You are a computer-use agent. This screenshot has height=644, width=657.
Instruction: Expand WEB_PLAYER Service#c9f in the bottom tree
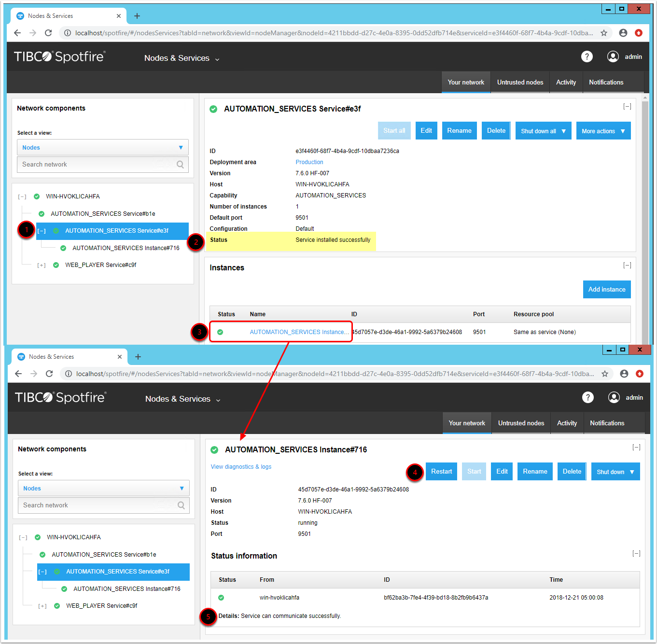pos(42,606)
